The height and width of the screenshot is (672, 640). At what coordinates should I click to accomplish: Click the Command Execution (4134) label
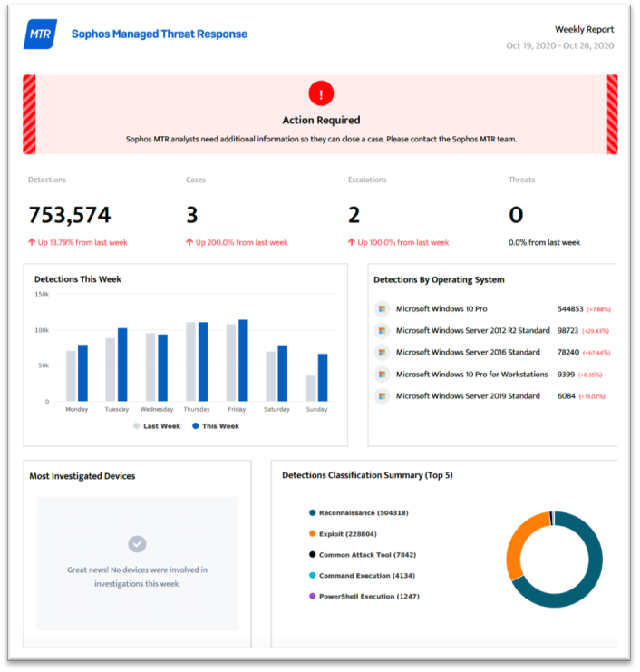tap(367, 576)
